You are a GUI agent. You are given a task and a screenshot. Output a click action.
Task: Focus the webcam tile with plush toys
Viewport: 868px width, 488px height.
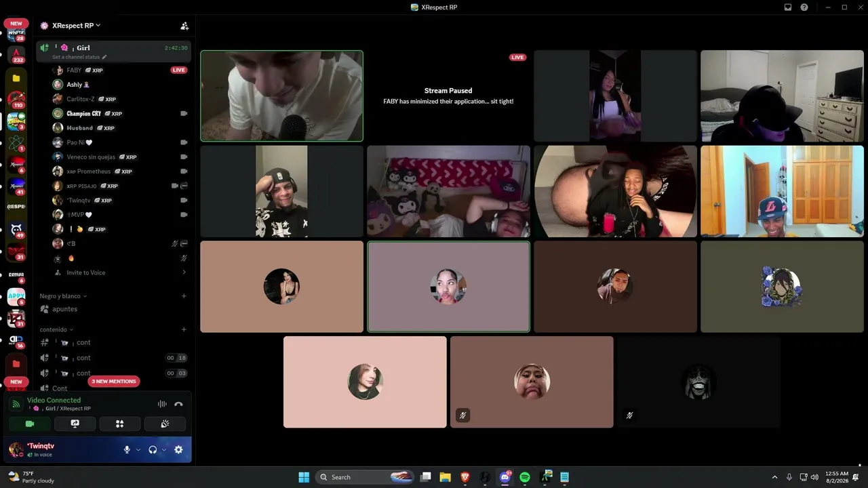[x=448, y=191]
